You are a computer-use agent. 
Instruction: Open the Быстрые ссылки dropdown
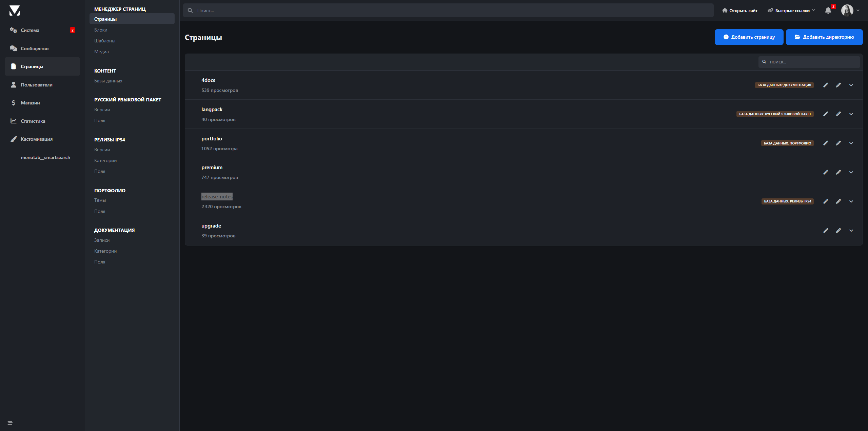click(x=791, y=11)
